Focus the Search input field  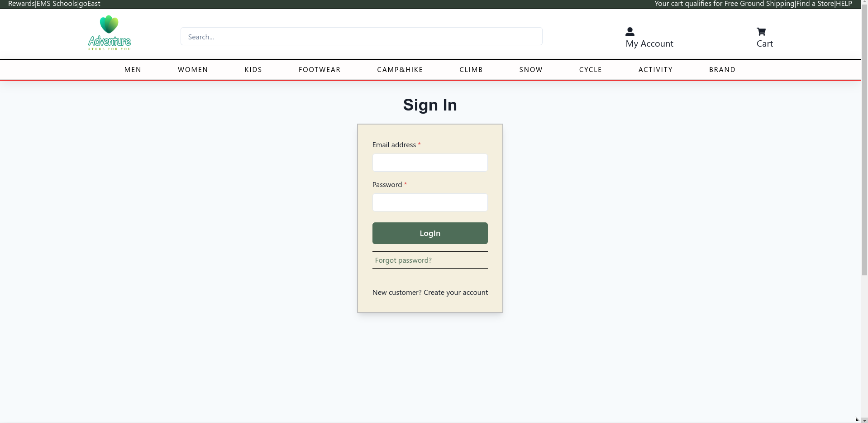[361, 36]
